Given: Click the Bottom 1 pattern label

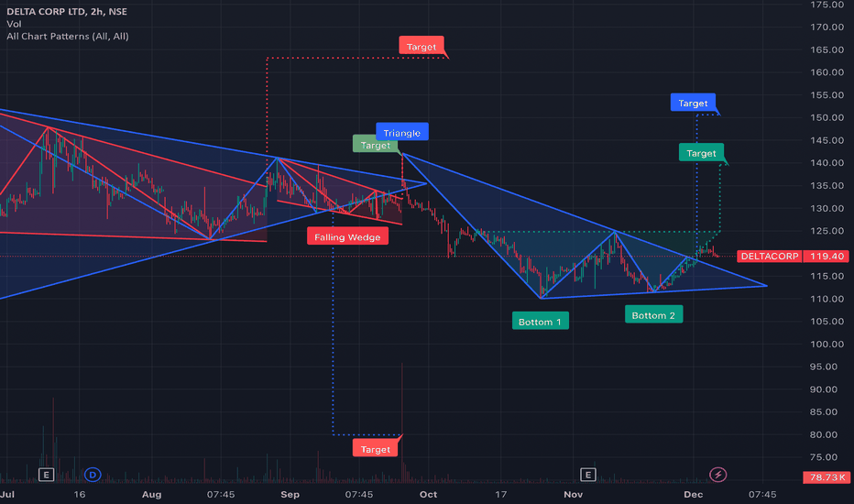Looking at the screenshot, I should pyautogui.click(x=541, y=322).
